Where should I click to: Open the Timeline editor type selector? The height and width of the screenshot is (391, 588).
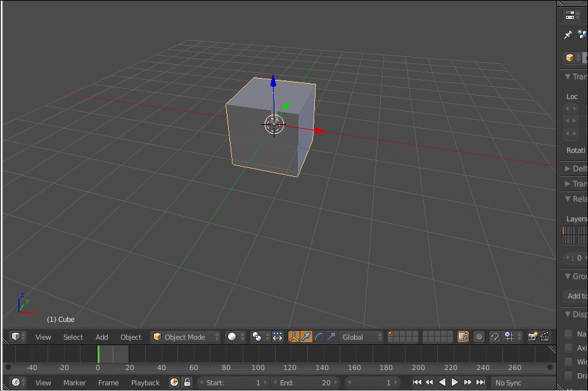(x=18, y=382)
